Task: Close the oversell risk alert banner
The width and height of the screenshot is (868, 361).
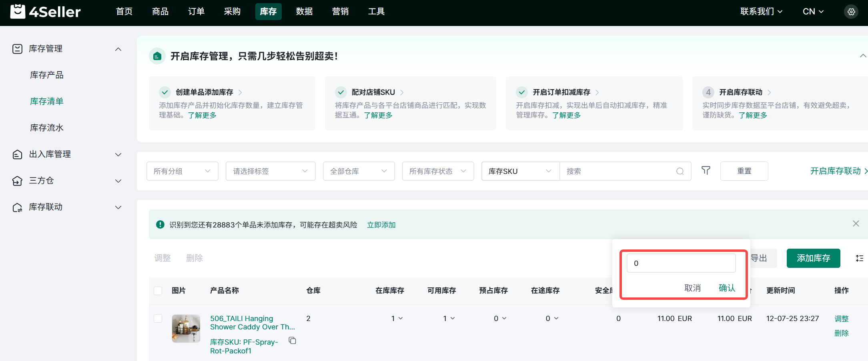Action: coord(856,223)
